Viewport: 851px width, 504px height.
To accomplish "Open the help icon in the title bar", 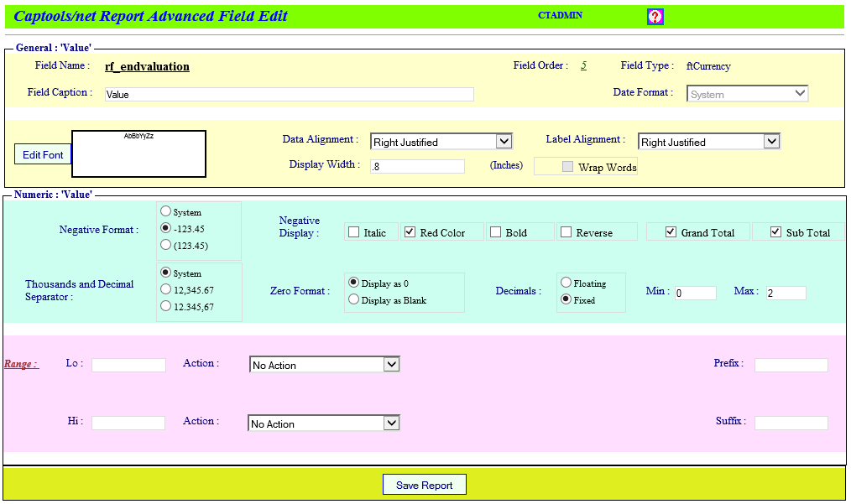I will (x=655, y=16).
